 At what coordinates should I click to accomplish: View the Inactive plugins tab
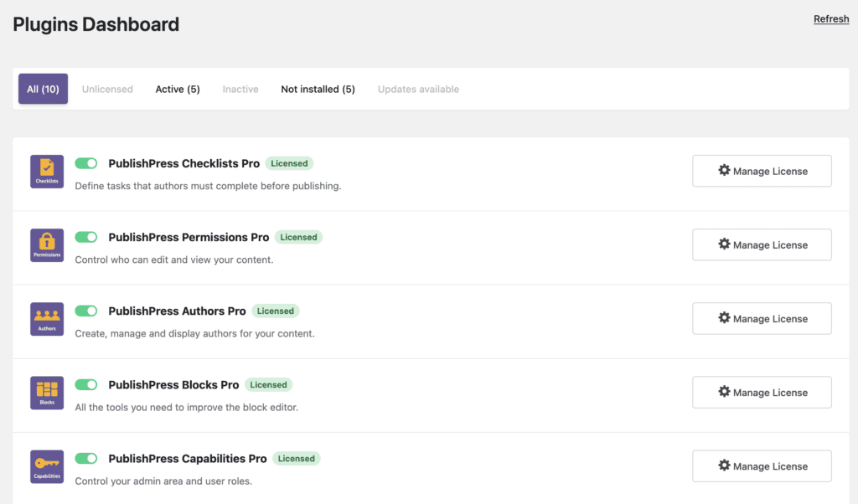tap(240, 89)
